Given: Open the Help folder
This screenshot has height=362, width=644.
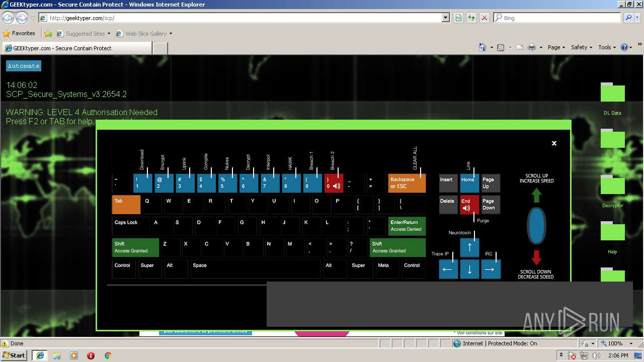Looking at the screenshot, I should click(x=612, y=237).
